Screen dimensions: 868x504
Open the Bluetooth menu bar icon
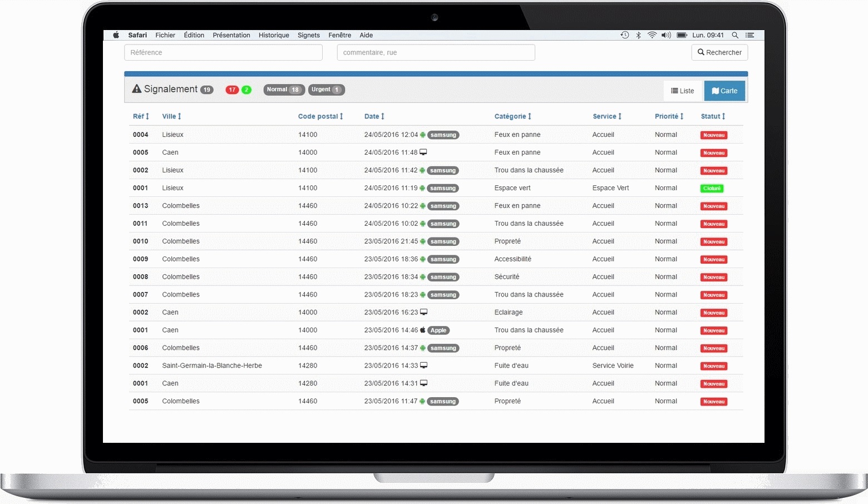coord(638,35)
